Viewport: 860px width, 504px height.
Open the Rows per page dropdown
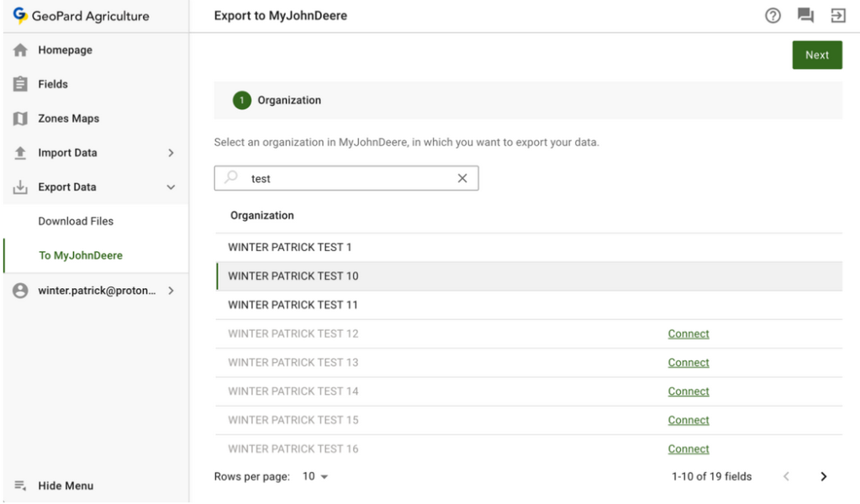pos(316,476)
